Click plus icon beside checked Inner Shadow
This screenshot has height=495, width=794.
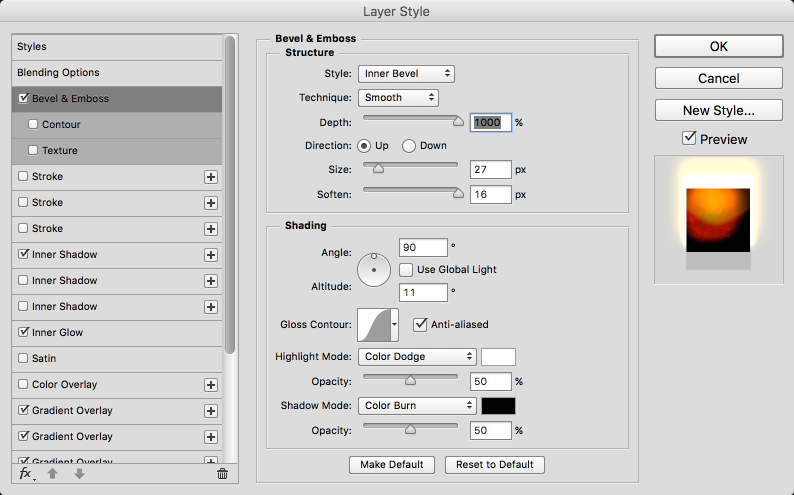[x=211, y=255]
